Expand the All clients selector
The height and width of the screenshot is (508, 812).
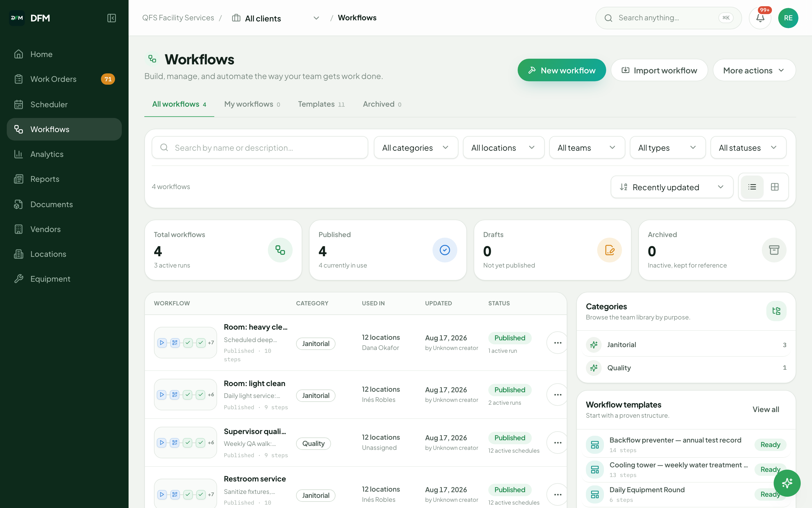(276, 18)
